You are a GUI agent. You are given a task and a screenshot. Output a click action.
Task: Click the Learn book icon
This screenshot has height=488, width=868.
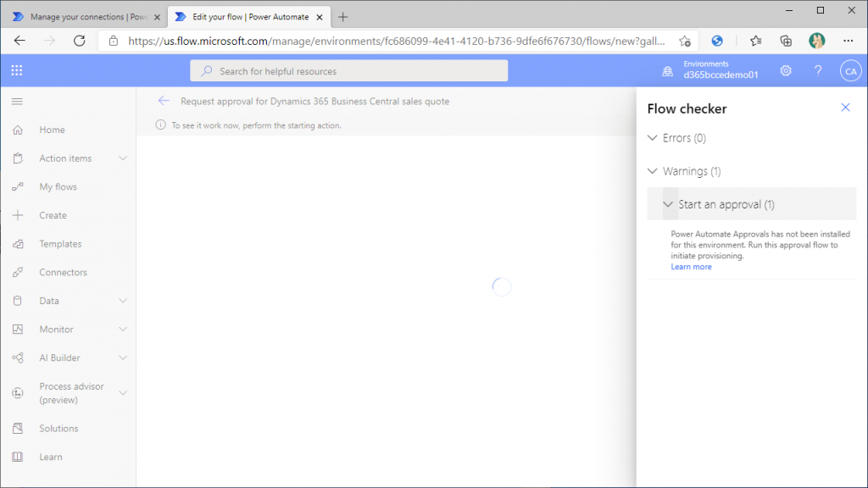point(18,457)
